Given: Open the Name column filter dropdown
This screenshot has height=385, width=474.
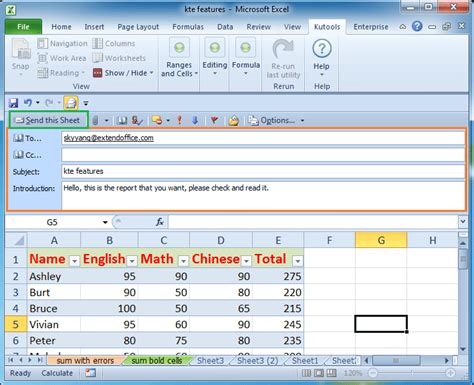Looking at the screenshot, I should point(74,261).
